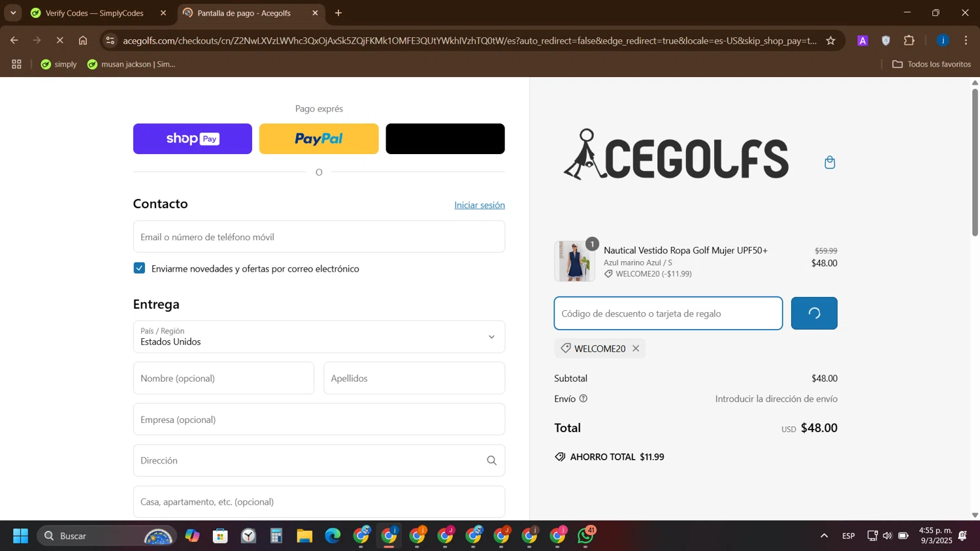980x551 pixels.
Task: Close the Pantalla de pago tab
Action: [315, 13]
